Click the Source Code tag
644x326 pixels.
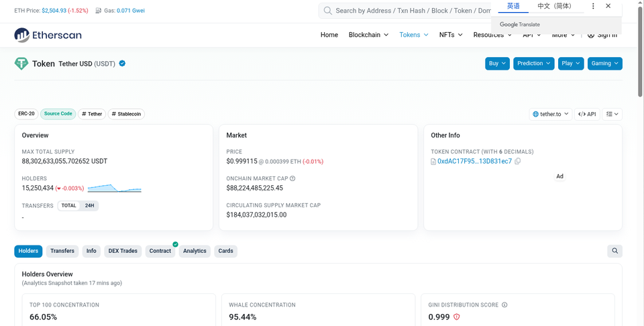(58, 114)
